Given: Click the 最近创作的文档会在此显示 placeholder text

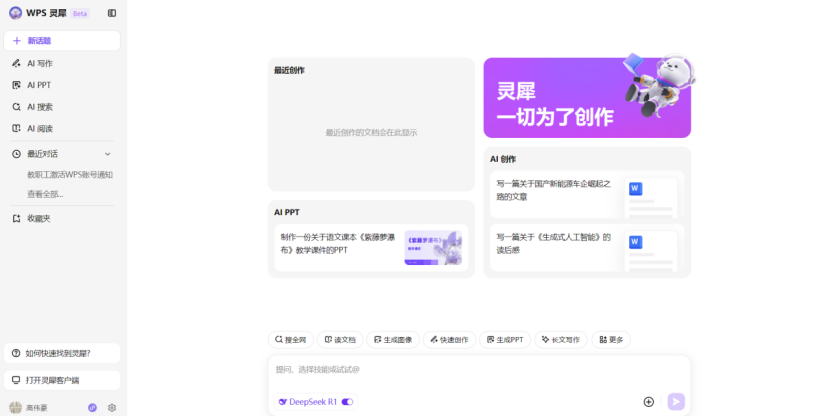Looking at the screenshot, I should 371,133.
